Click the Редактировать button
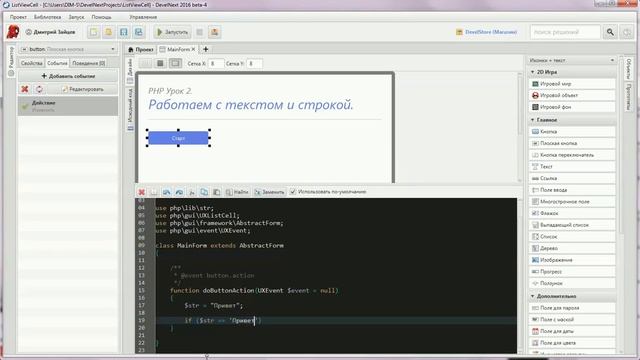The height and width of the screenshot is (360, 640). click(x=83, y=89)
